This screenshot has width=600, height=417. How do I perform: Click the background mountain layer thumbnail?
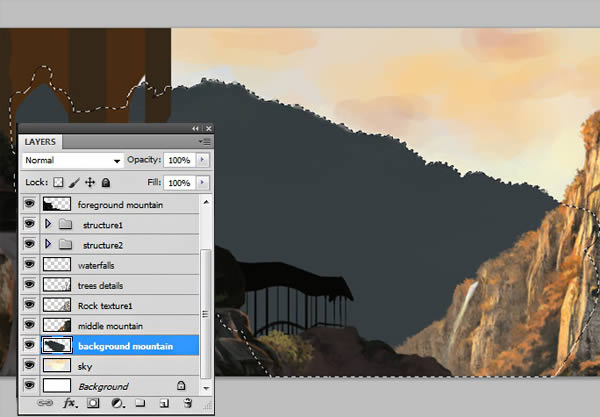(57, 345)
